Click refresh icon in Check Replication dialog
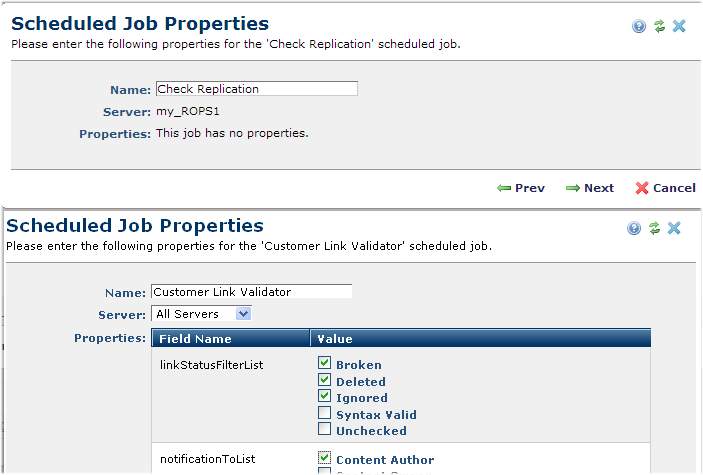This screenshot has width=703, height=475. [x=659, y=26]
